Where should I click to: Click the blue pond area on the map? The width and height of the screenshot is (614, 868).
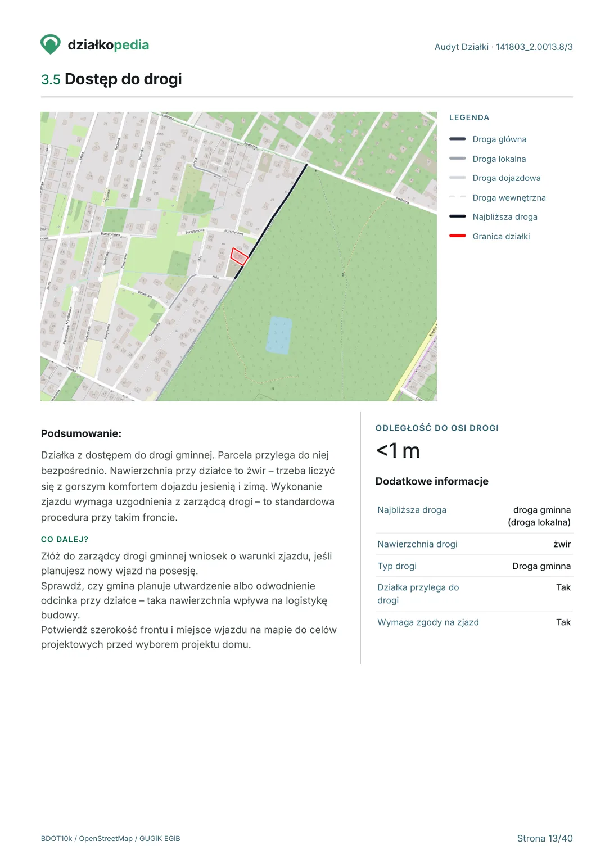tap(279, 336)
